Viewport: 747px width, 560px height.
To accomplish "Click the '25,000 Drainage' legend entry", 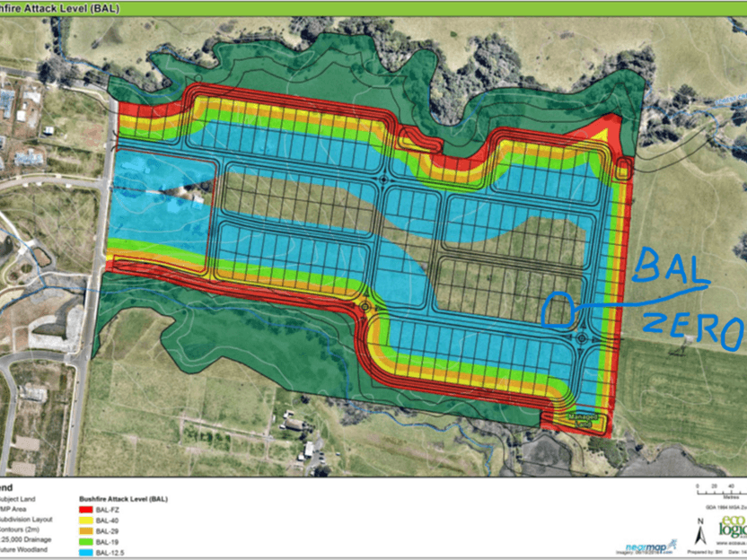I will click(25, 539).
